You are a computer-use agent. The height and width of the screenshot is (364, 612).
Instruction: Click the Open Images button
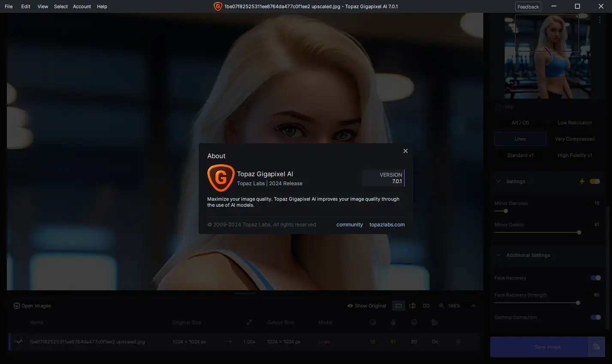[x=32, y=306]
